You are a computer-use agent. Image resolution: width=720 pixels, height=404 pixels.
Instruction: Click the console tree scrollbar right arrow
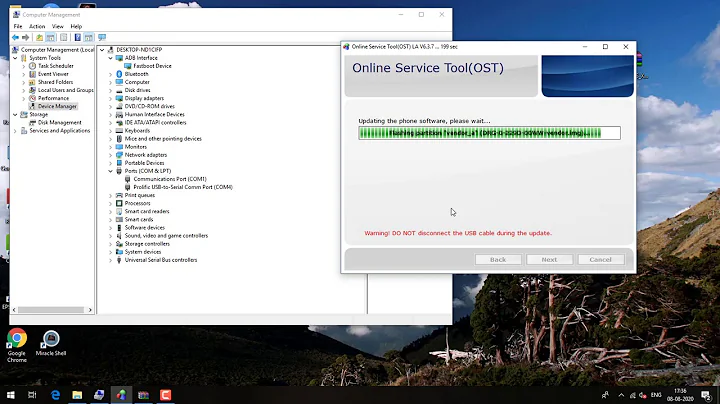coord(90,310)
